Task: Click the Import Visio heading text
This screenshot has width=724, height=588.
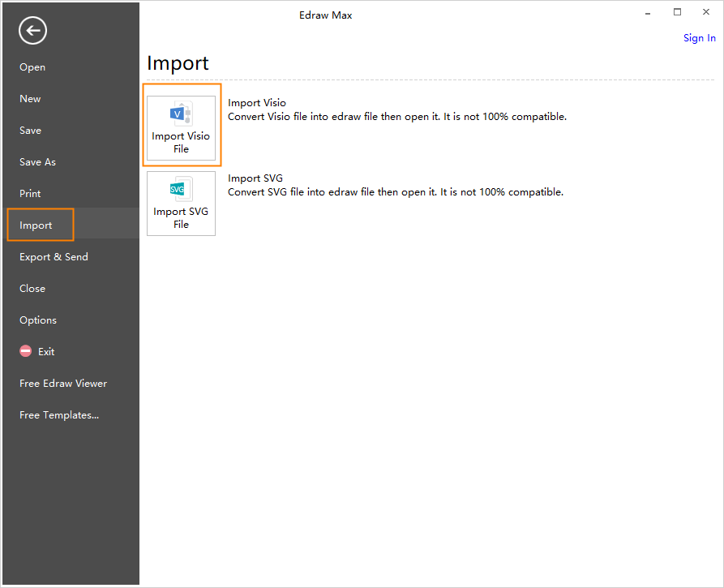Action: coord(257,102)
